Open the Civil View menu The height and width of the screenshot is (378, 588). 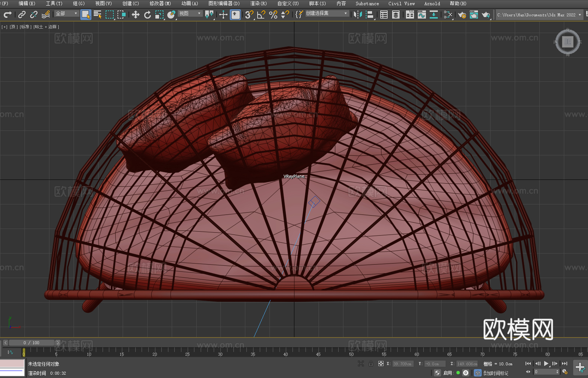[x=401, y=3]
